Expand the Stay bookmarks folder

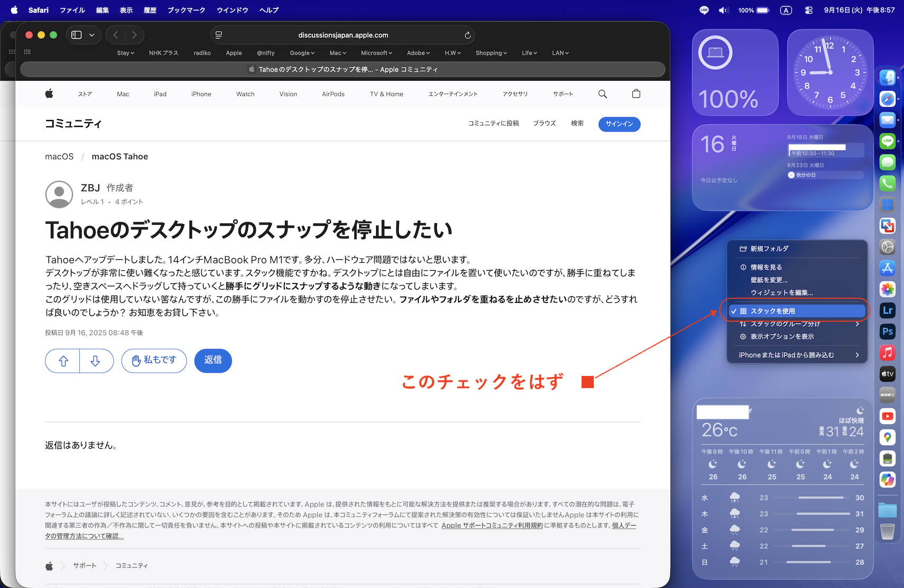click(126, 53)
